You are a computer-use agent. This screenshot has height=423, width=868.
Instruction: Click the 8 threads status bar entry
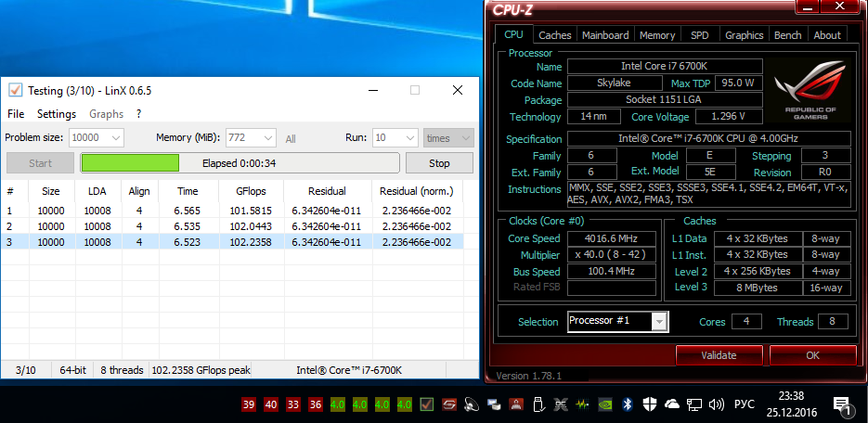click(122, 370)
